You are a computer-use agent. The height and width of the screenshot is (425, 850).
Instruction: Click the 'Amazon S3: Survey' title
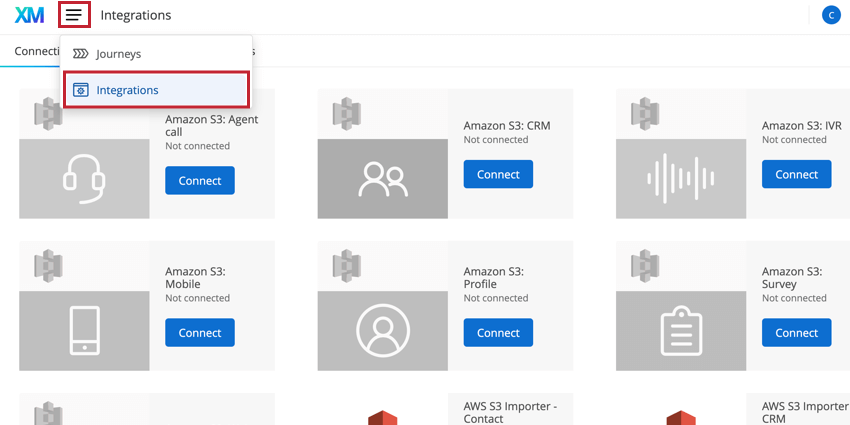click(x=792, y=278)
